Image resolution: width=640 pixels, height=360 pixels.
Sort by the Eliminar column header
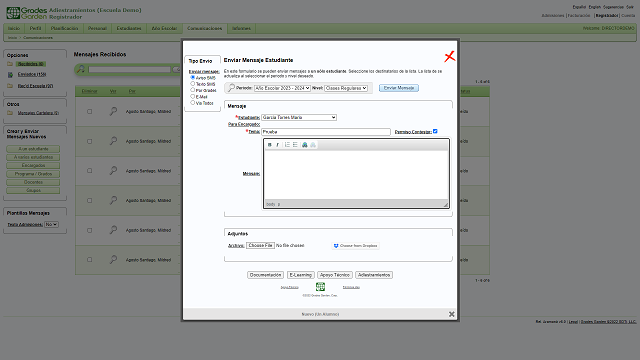pyautogui.click(x=89, y=91)
